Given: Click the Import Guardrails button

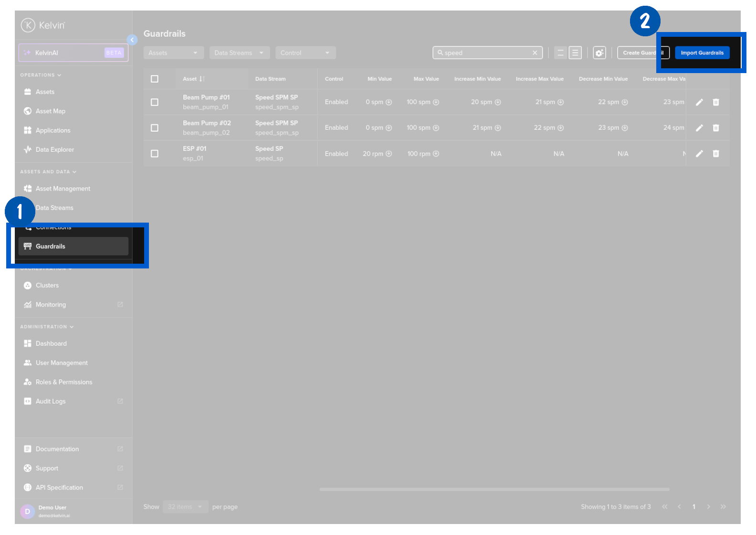Looking at the screenshot, I should click(702, 53).
